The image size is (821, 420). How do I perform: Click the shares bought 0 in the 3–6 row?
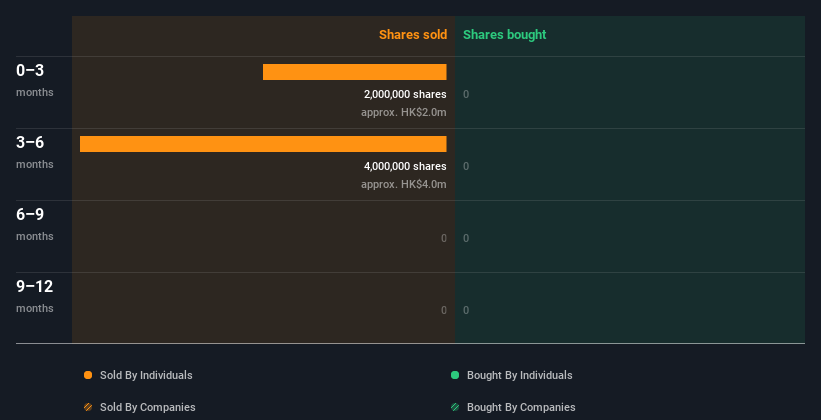tap(466, 167)
